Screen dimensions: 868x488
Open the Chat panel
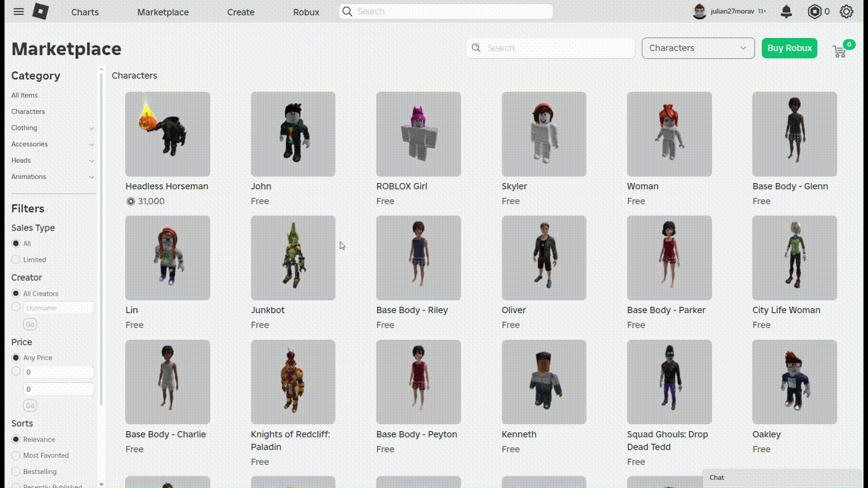point(783,478)
